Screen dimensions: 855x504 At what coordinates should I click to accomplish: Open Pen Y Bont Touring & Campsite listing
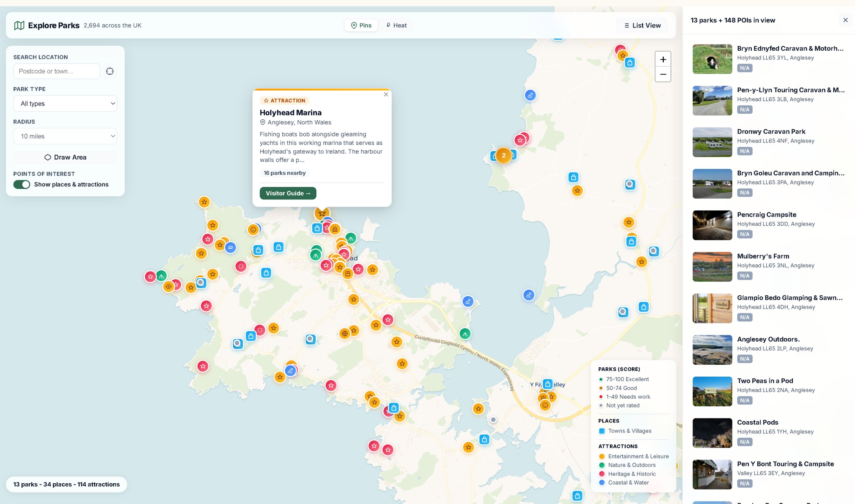[x=768, y=474]
